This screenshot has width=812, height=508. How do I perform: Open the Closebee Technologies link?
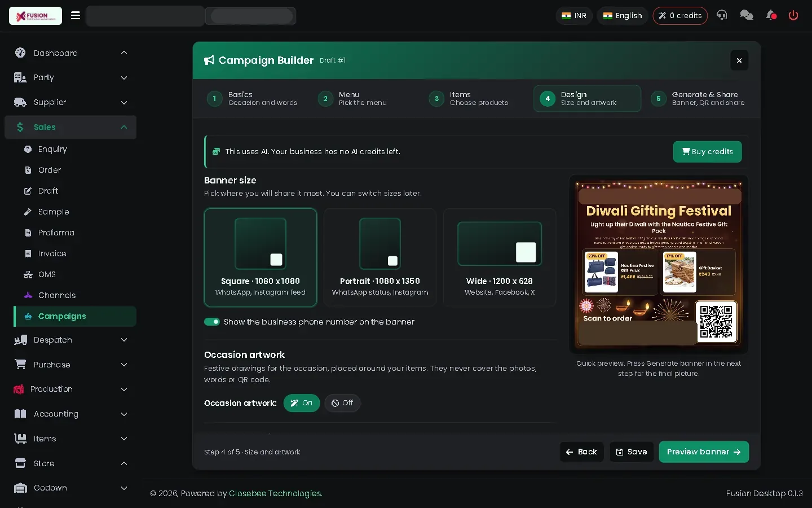(x=276, y=493)
